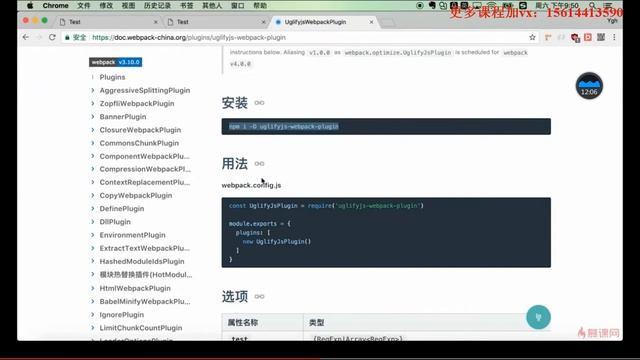Click the anchor link icon next to 选项

[x=259, y=296]
